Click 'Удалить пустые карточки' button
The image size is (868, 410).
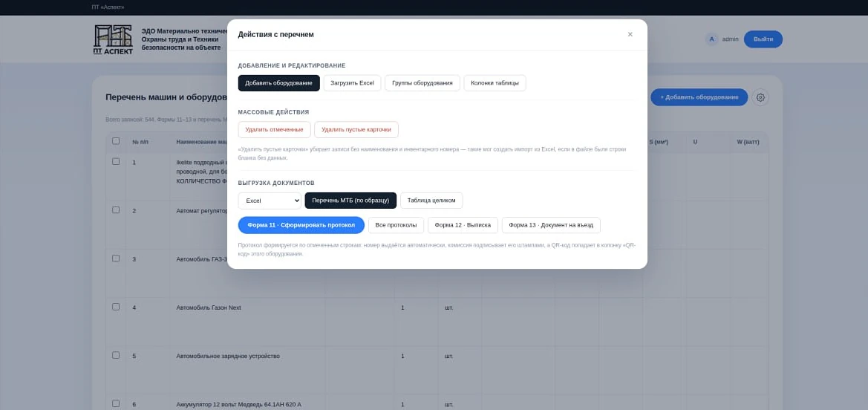(356, 130)
